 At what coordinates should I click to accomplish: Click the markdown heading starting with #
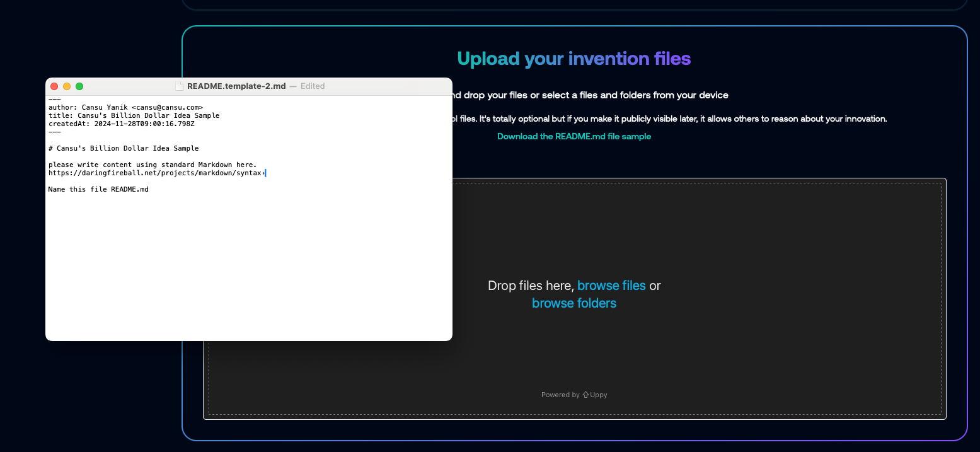(x=123, y=149)
